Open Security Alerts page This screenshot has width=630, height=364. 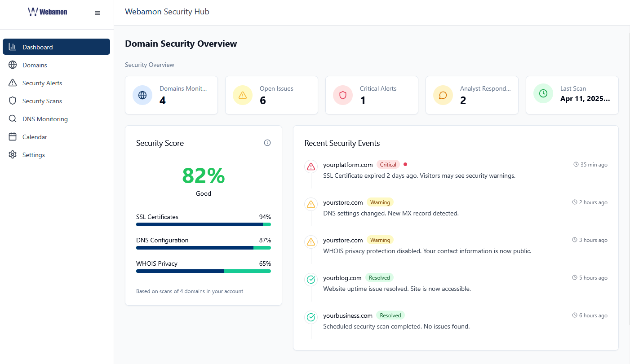pos(56,83)
